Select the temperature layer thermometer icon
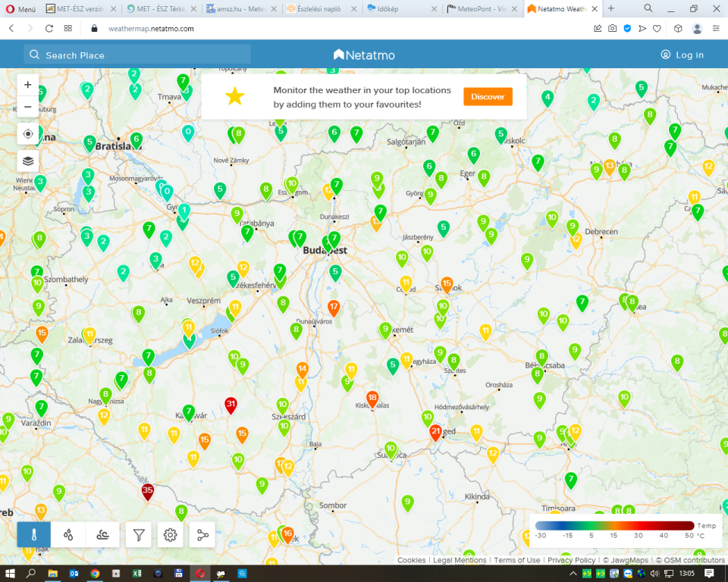Image resolution: width=728 pixels, height=582 pixels. coord(34,535)
